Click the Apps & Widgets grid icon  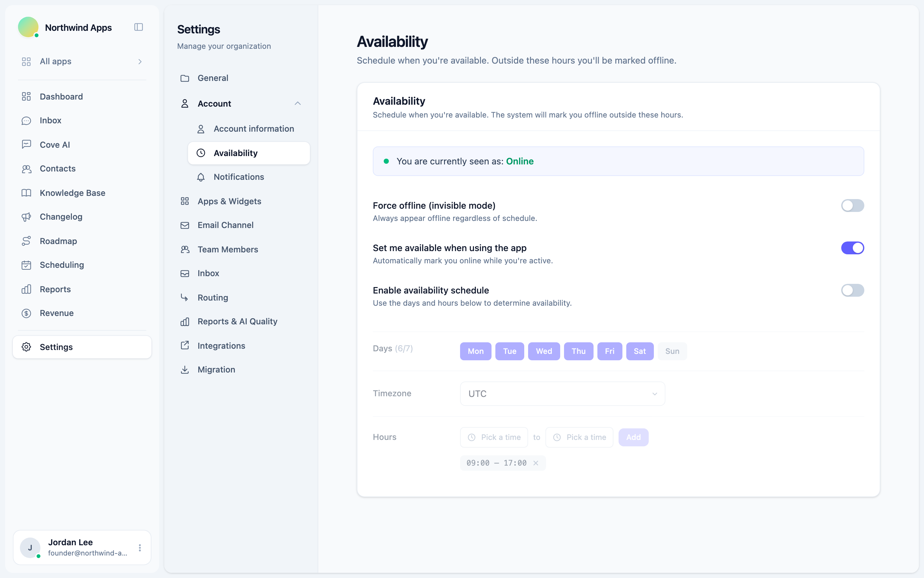[x=185, y=201]
